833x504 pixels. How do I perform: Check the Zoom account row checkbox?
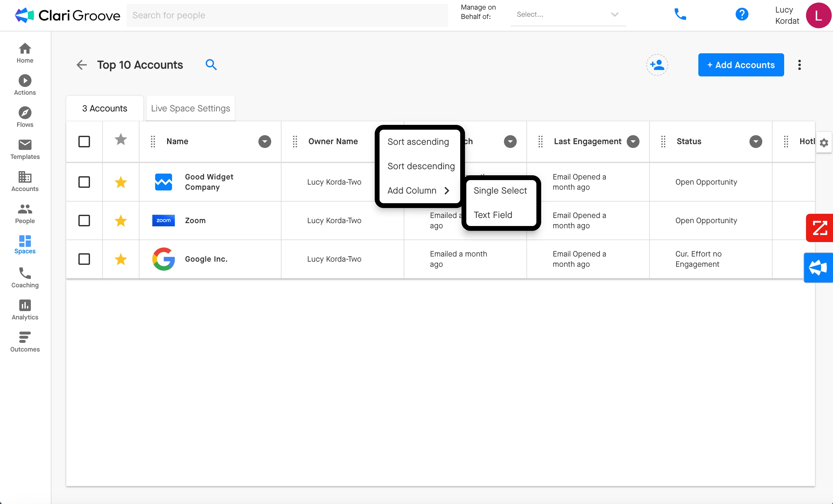[84, 221]
